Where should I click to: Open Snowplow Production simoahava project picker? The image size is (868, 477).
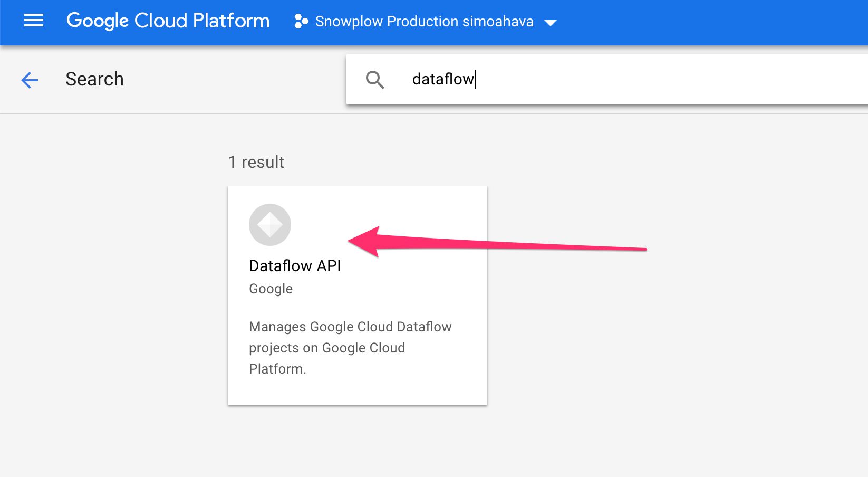pyautogui.click(x=425, y=22)
